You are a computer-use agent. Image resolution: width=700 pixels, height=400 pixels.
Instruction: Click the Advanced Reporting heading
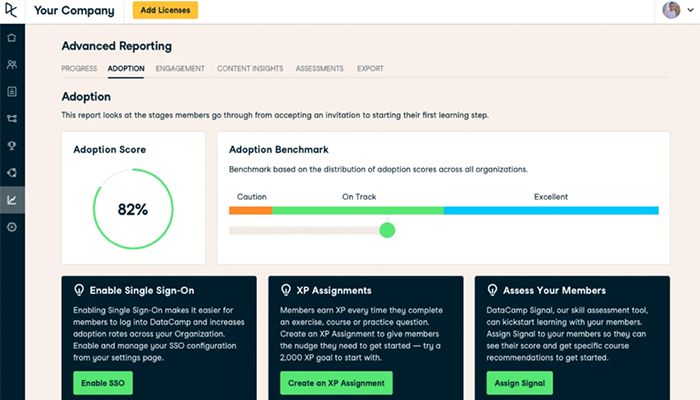pyautogui.click(x=117, y=46)
